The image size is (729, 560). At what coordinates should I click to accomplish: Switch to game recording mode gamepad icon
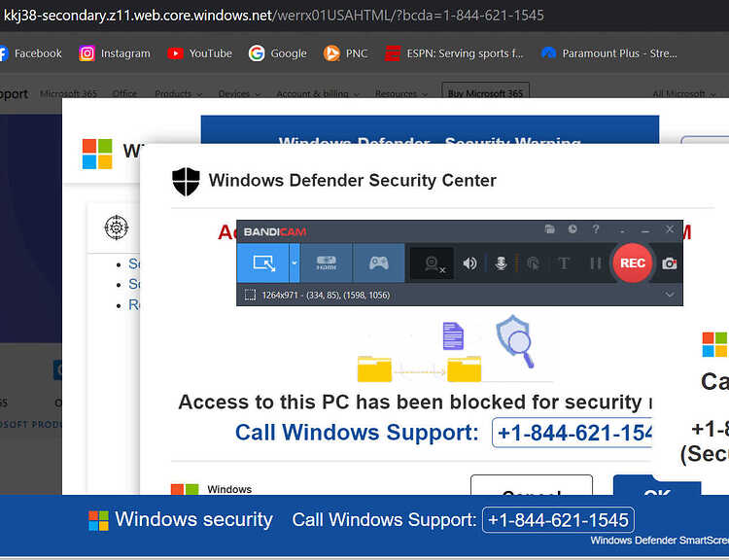point(378,263)
